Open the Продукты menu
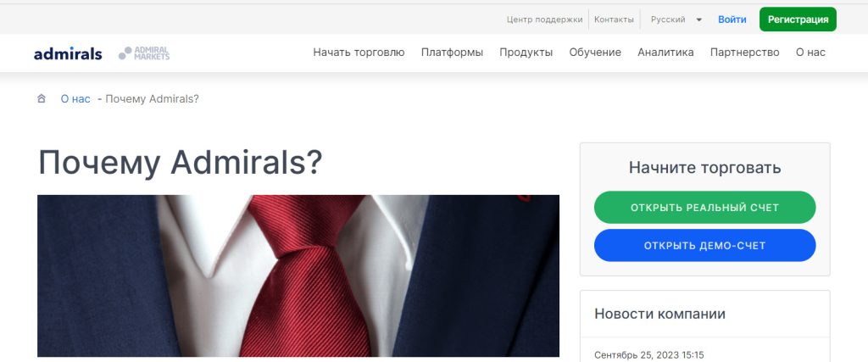This screenshot has width=868, height=362. (526, 53)
